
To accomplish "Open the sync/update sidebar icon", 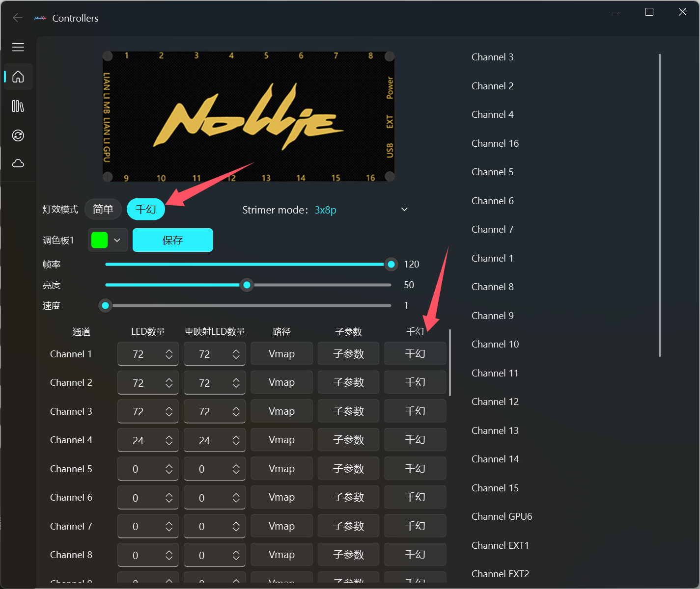I will coord(18,135).
